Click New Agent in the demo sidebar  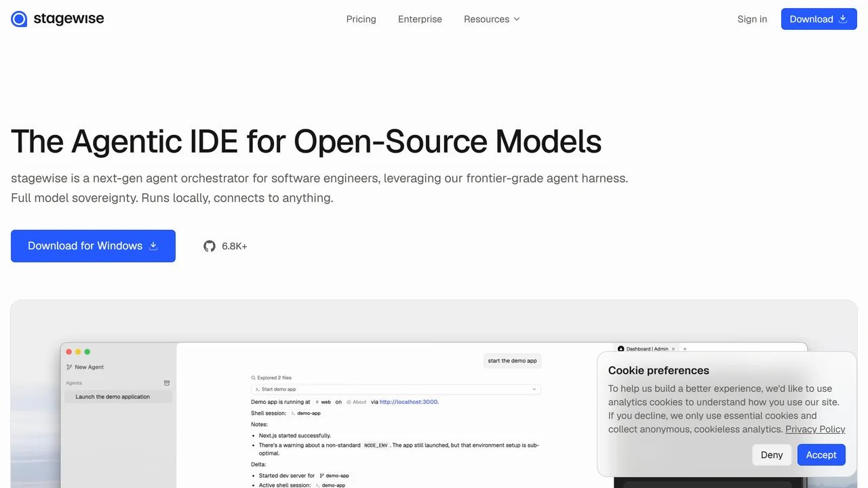(x=85, y=367)
